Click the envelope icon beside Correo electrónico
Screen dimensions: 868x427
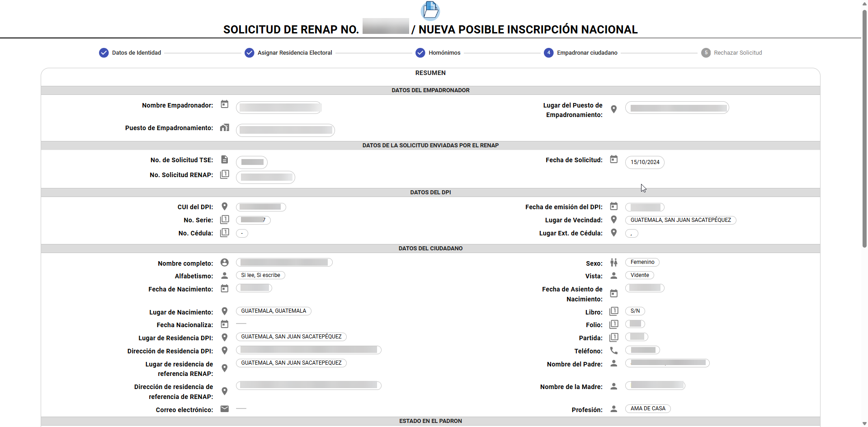[x=224, y=409]
